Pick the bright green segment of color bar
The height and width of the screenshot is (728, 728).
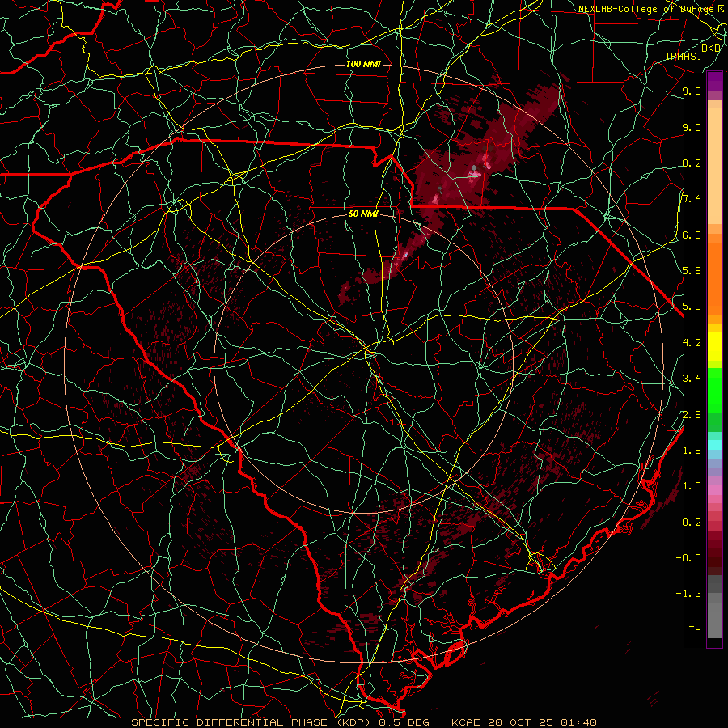(714, 390)
